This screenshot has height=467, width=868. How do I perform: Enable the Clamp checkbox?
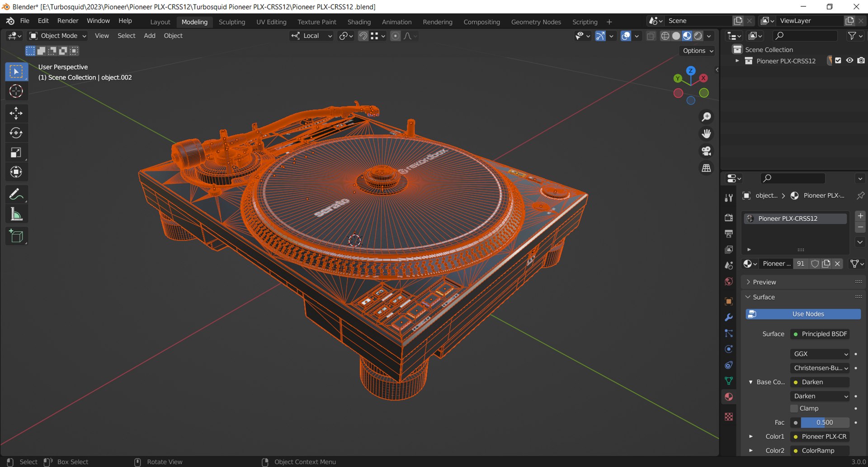(794, 408)
